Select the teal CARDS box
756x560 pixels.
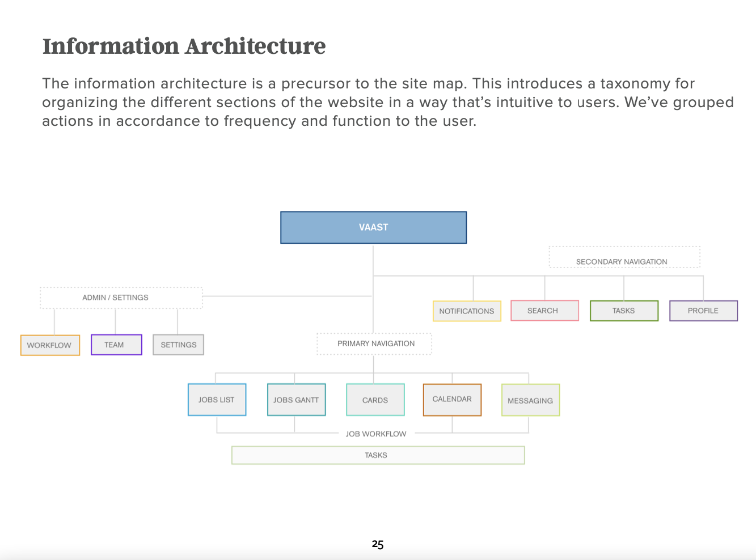tap(375, 400)
